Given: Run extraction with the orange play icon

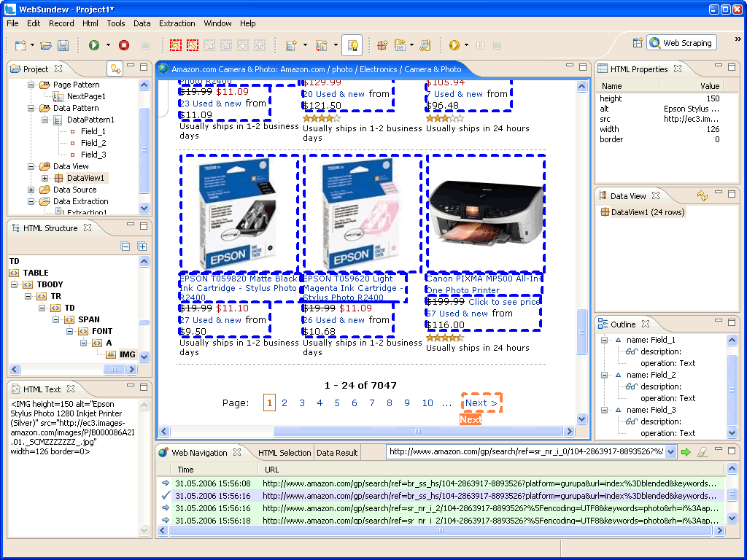Looking at the screenshot, I should pyautogui.click(x=454, y=45).
